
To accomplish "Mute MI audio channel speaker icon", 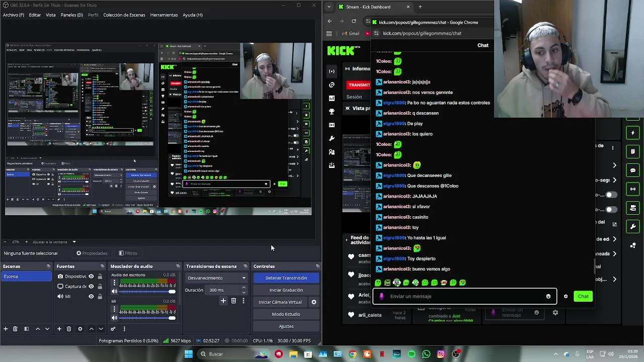I will [114, 318].
